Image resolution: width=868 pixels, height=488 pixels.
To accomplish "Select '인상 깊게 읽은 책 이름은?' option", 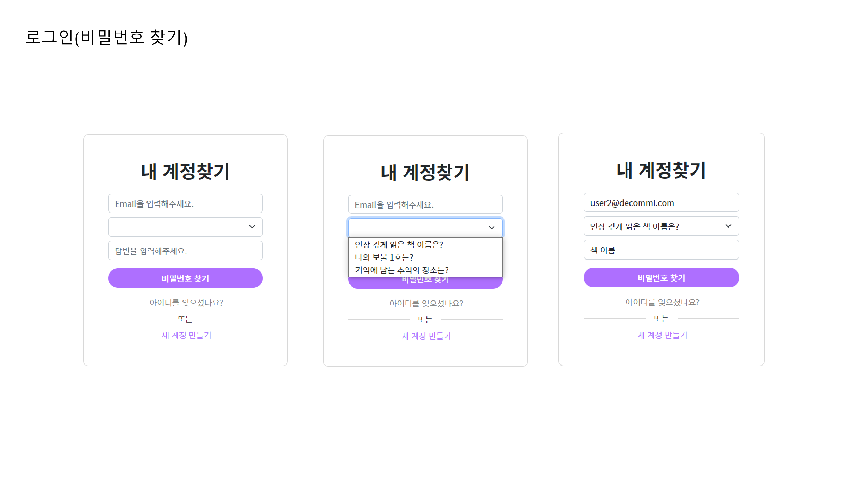I will point(399,245).
